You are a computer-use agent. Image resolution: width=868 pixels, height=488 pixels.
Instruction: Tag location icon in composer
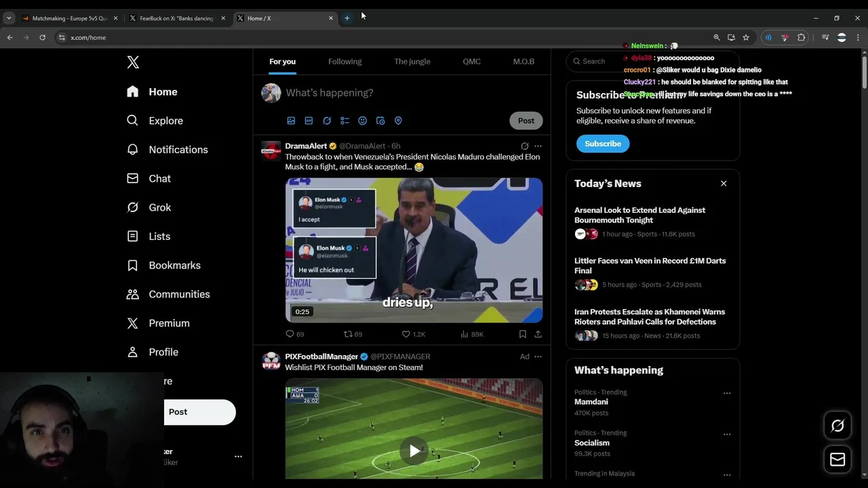pyautogui.click(x=398, y=121)
